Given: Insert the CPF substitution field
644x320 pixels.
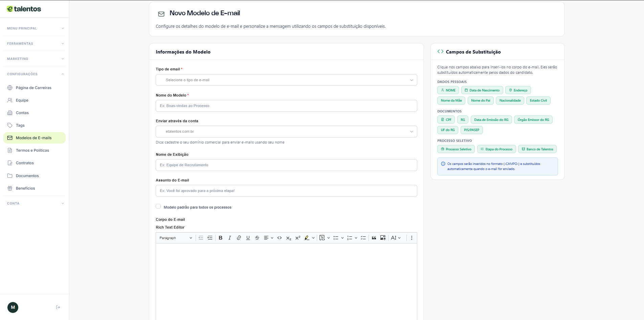Looking at the screenshot, I should click(446, 120).
